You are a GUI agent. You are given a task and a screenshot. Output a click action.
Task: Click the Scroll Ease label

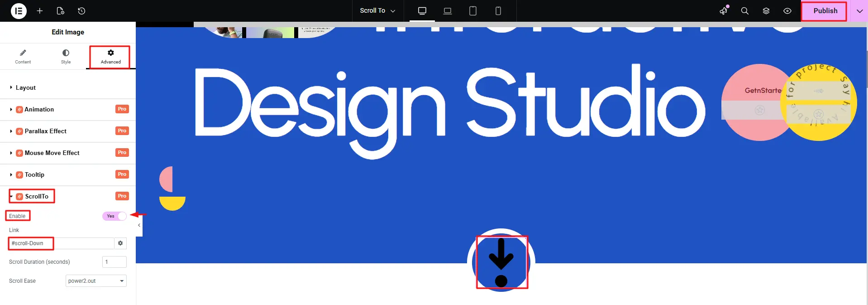click(x=22, y=281)
